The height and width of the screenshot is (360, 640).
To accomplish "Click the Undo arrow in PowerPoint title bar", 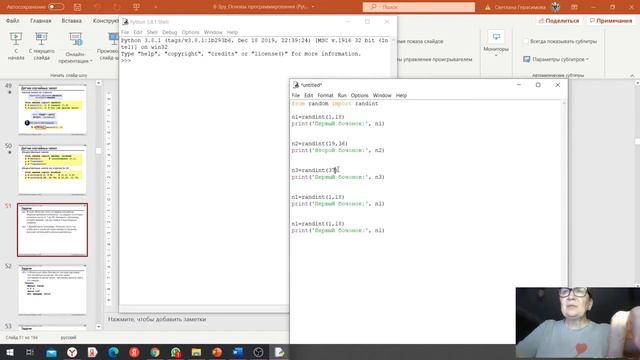I will click(x=97, y=7).
